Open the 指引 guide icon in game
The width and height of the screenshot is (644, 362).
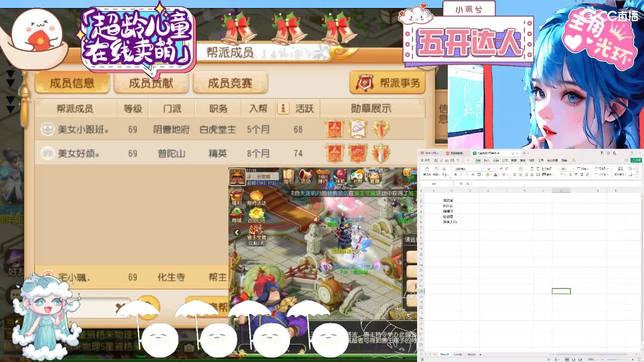pyautogui.click(x=288, y=176)
